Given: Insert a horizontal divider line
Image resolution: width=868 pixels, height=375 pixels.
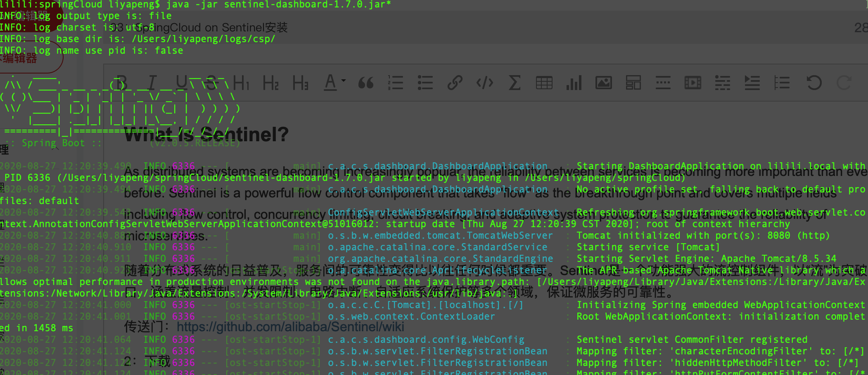Looking at the screenshot, I should click(663, 83).
